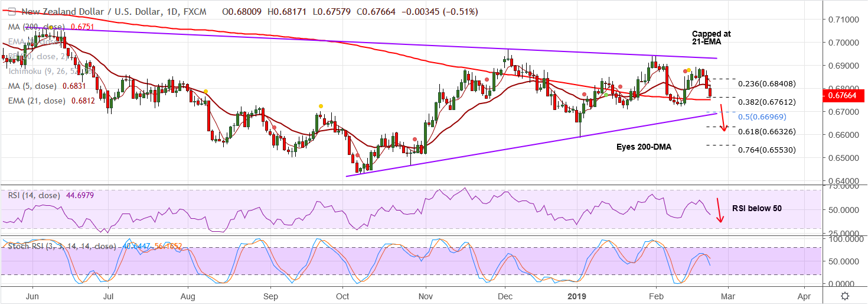Image resolution: width=868 pixels, height=304 pixels.
Task: Open chart settings gear icon
Action: [x=846, y=296]
